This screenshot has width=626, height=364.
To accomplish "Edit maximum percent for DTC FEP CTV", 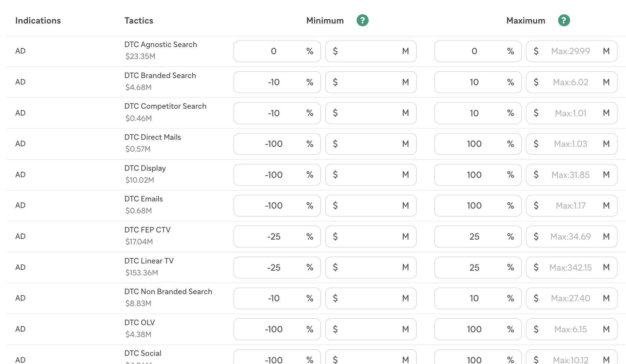I will pyautogui.click(x=478, y=237).
